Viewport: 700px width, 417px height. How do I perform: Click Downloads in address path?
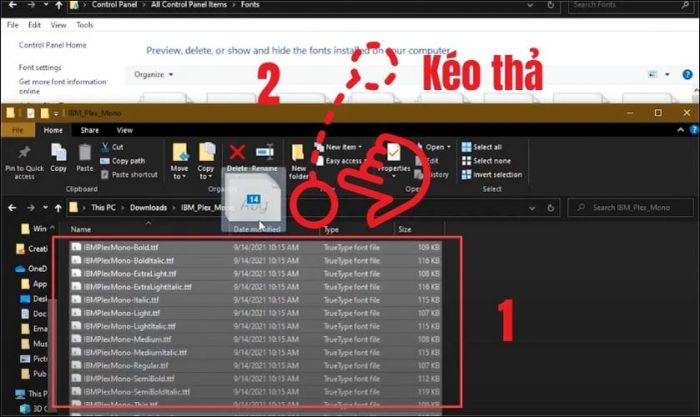(x=148, y=208)
